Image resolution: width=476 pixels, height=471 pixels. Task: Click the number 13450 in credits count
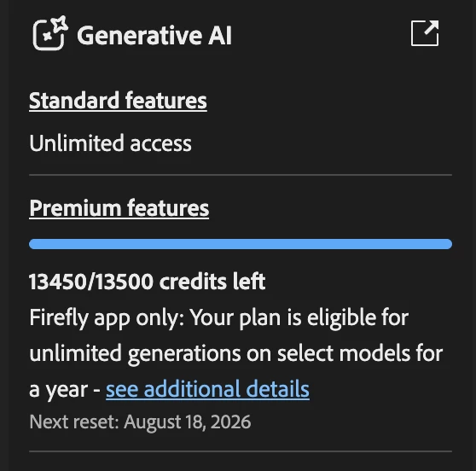tap(58, 282)
